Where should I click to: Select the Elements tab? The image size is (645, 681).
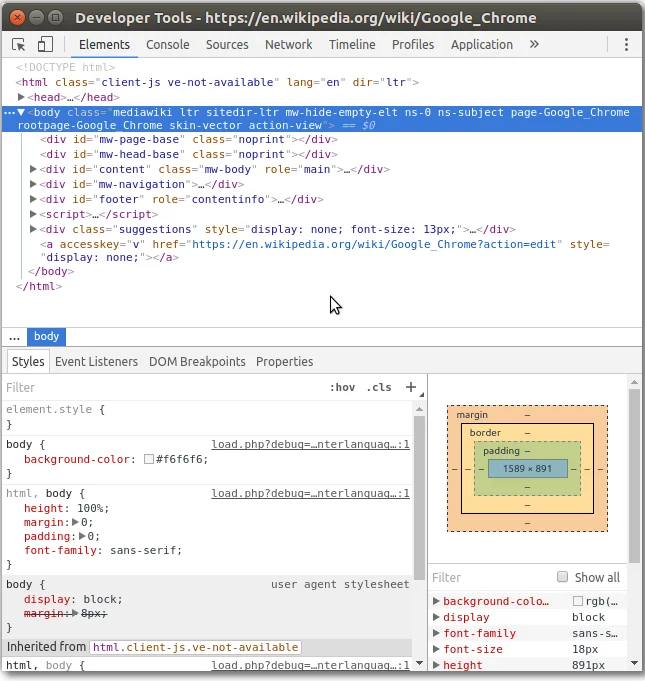[104, 44]
